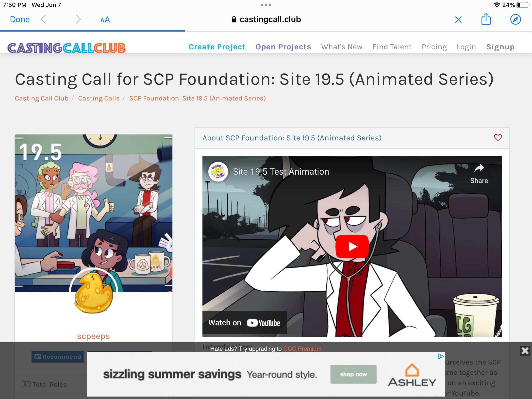Click Watch on YouTube button
Screen dimensions: 532x399
click(x=245, y=323)
